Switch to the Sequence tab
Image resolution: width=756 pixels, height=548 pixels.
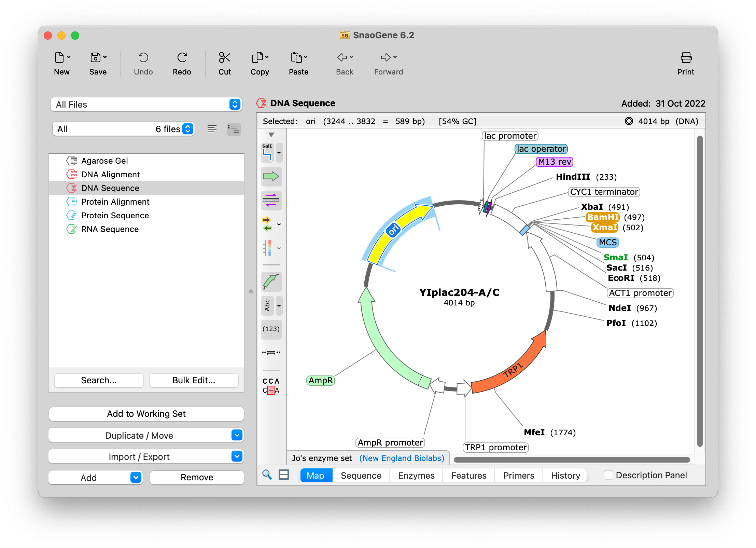361,475
